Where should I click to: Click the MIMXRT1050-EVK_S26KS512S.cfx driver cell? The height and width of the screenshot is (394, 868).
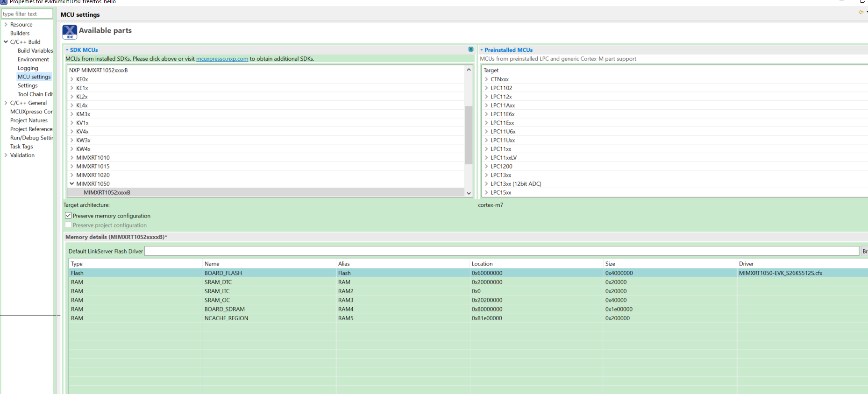[781, 273]
